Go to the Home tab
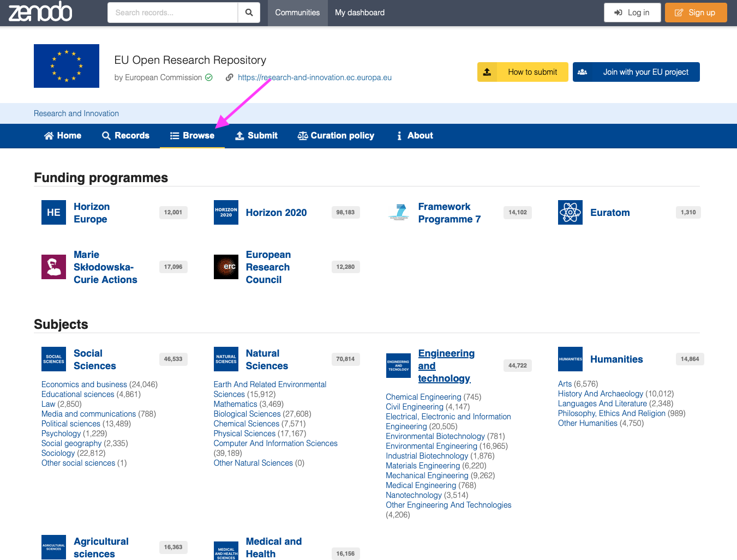The width and height of the screenshot is (737, 560). [x=63, y=136]
